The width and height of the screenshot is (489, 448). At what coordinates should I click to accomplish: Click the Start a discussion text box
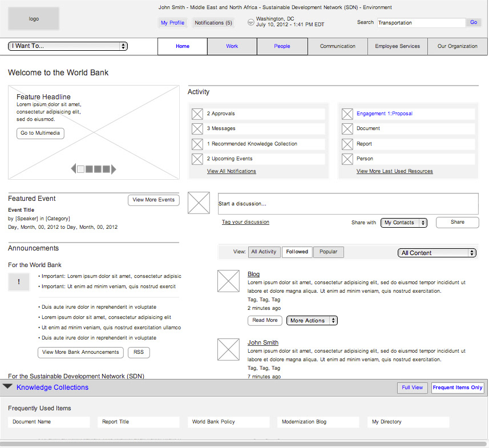[x=348, y=204]
